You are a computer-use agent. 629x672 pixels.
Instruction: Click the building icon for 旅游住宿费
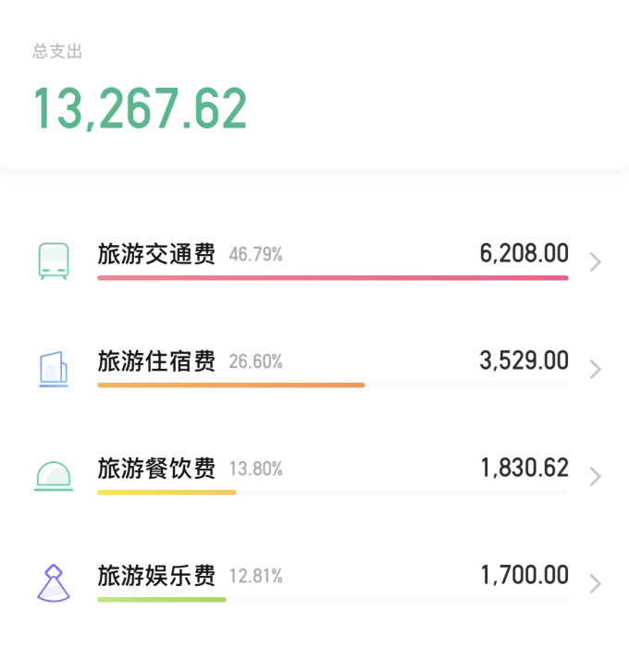(x=53, y=369)
